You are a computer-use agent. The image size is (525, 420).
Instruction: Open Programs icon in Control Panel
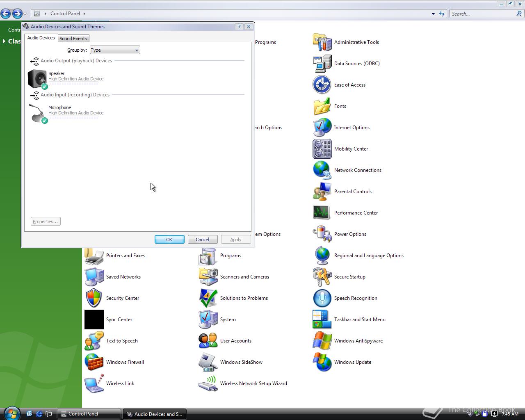(208, 256)
